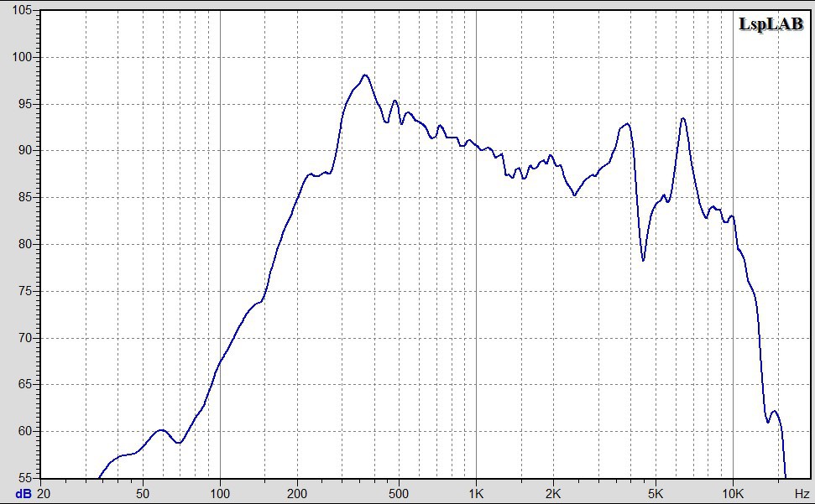Image resolution: width=815 pixels, height=504 pixels.
Task: Click the 95 dB axis label
Action: tap(24, 104)
